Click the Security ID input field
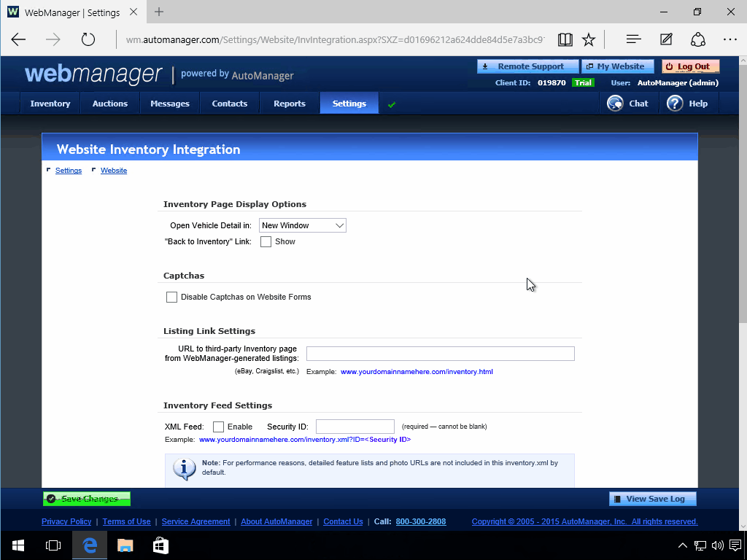The image size is (747, 560). click(355, 426)
